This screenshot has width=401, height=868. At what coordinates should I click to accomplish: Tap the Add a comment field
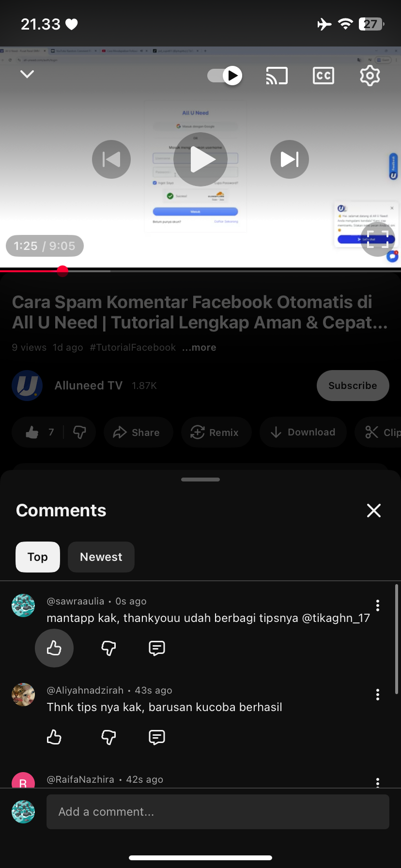pyautogui.click(x=218, y=812)
